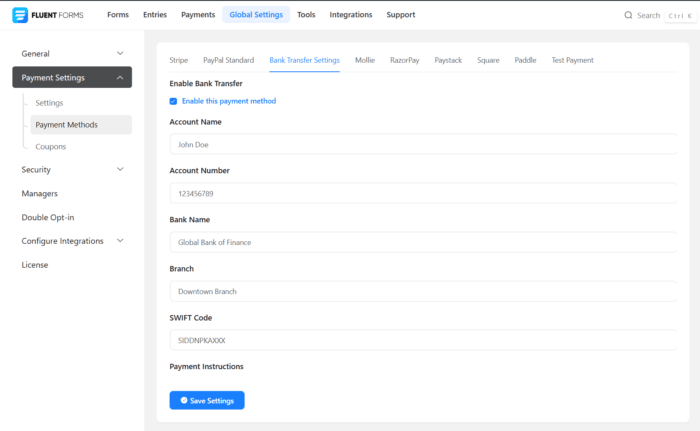
Task: Open the Entries menu
Action: click(155, 15)
